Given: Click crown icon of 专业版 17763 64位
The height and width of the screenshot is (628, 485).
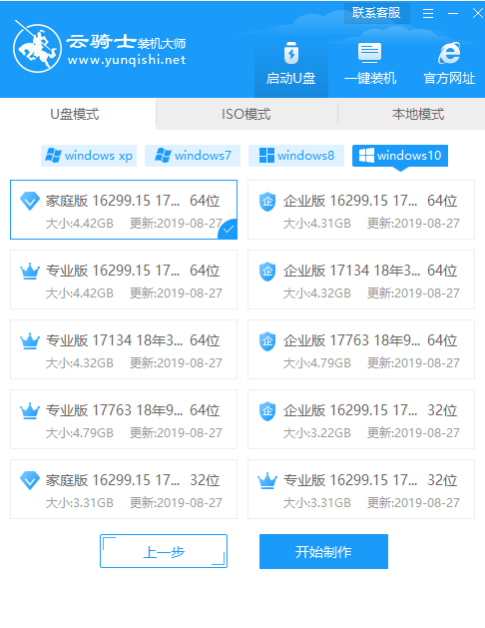Looking at the screenshot, I should tap(30, 411).
